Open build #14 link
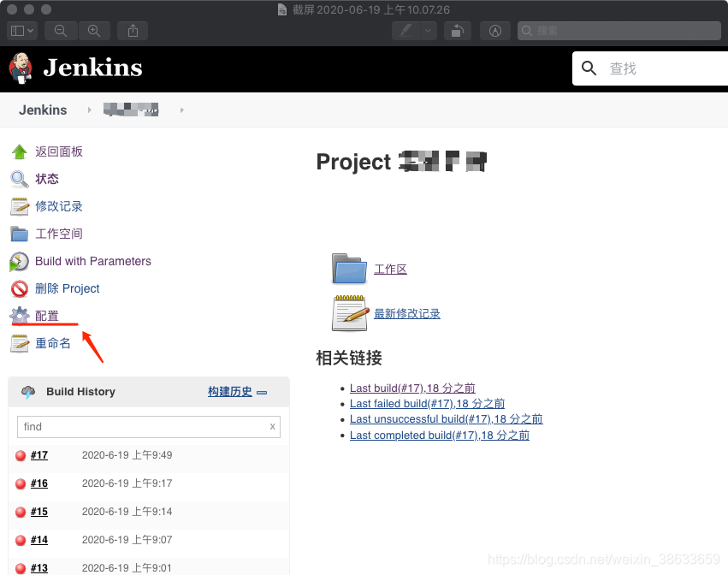This screenshot has width=728, height=575. coord(39,540)
